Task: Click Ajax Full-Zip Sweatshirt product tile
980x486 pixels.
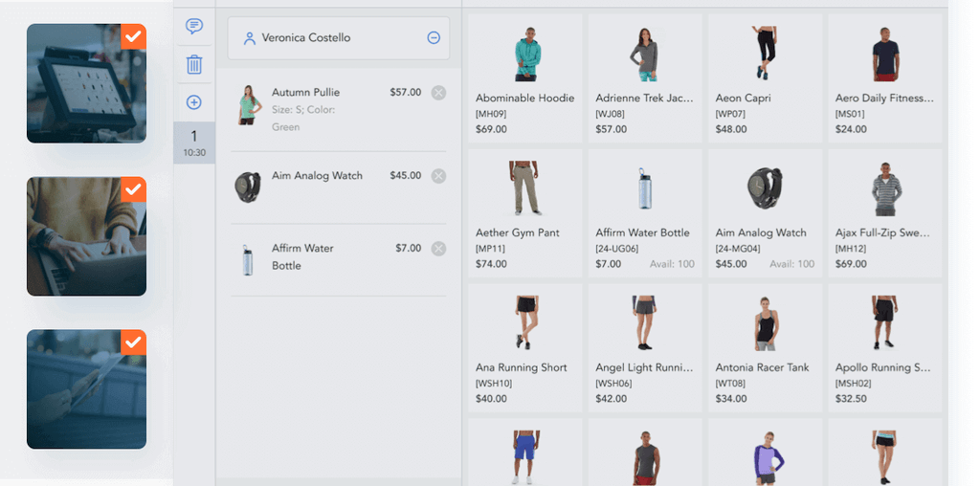Action: click(x=885, y=213)
